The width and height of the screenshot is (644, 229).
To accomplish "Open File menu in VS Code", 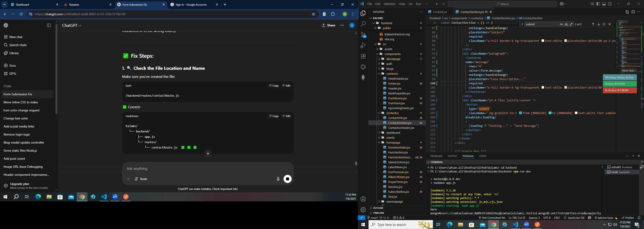I will click(369, 4).
